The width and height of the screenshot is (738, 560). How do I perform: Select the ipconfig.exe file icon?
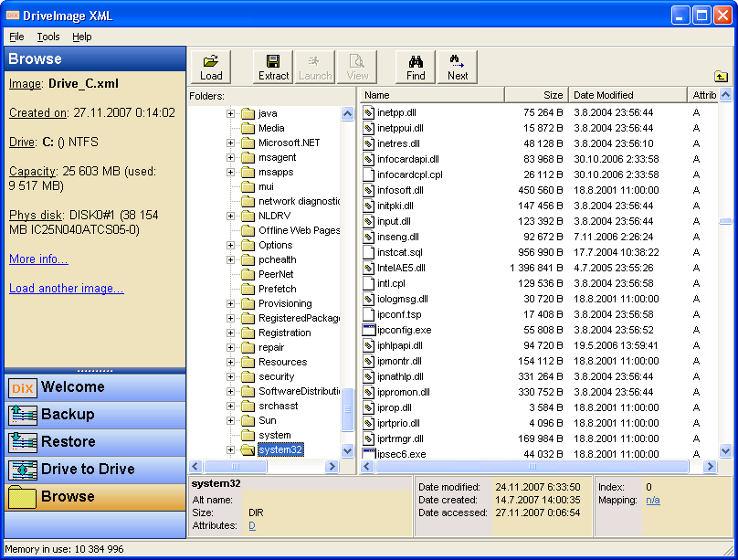tap(368, 330)
